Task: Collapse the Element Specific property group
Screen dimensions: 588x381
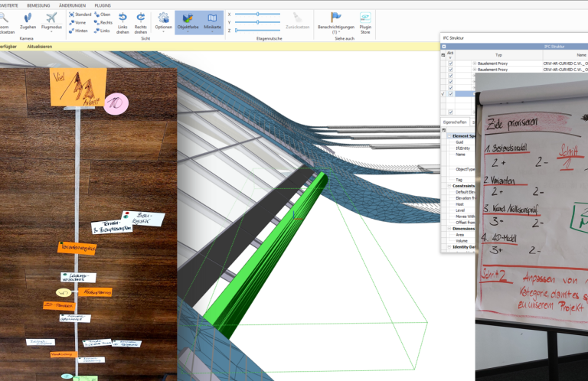Action: (x=449, y=136)
